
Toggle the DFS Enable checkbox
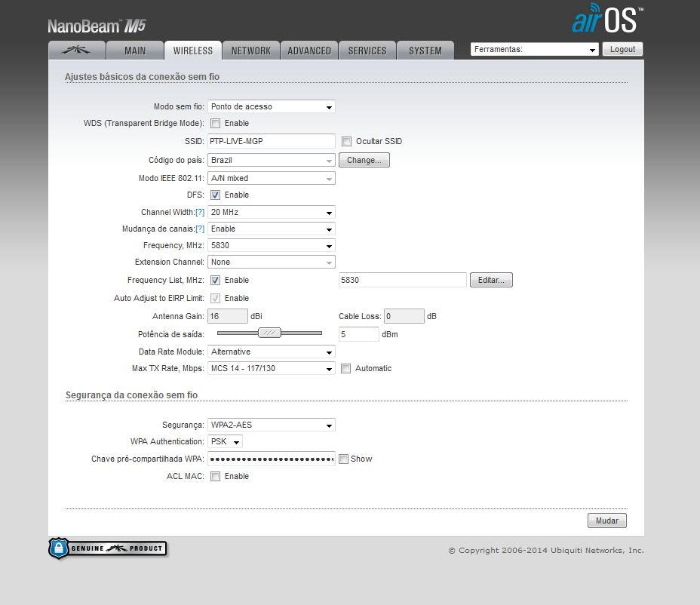[215, 195]
